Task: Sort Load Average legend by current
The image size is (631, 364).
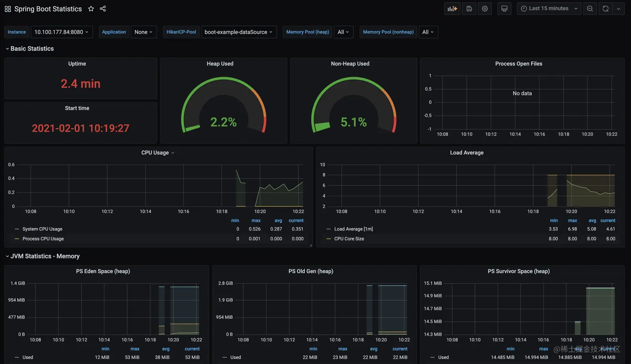Action: click(608, 221)
